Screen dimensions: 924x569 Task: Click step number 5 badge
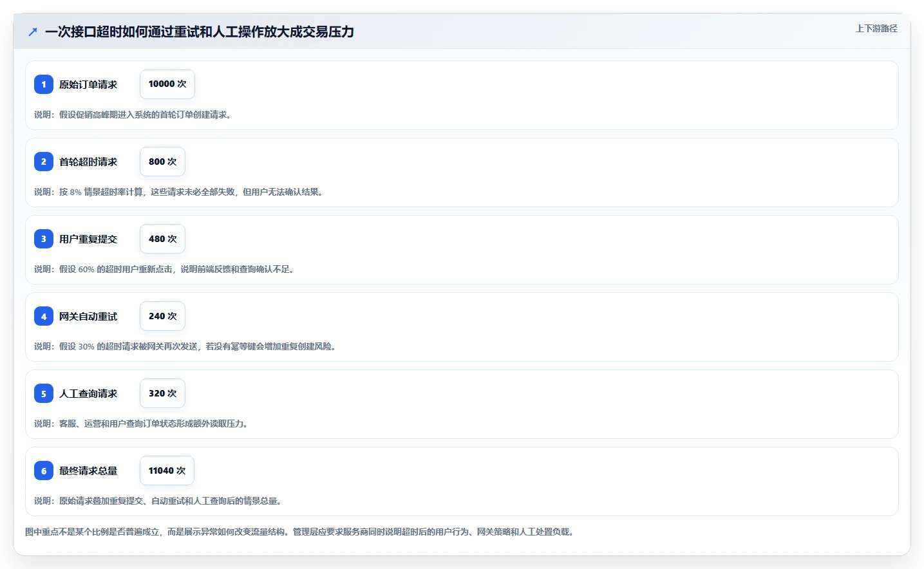[x=44, y=393]
